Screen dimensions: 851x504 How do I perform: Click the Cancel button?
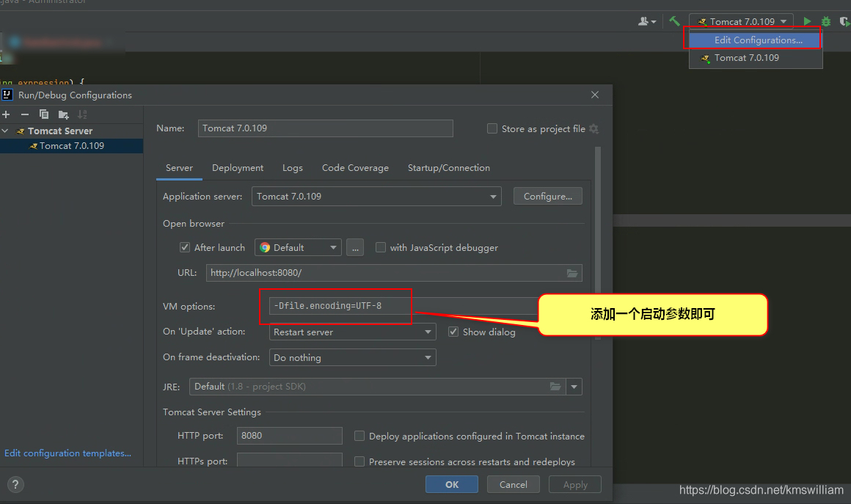(x=514, y=484)
